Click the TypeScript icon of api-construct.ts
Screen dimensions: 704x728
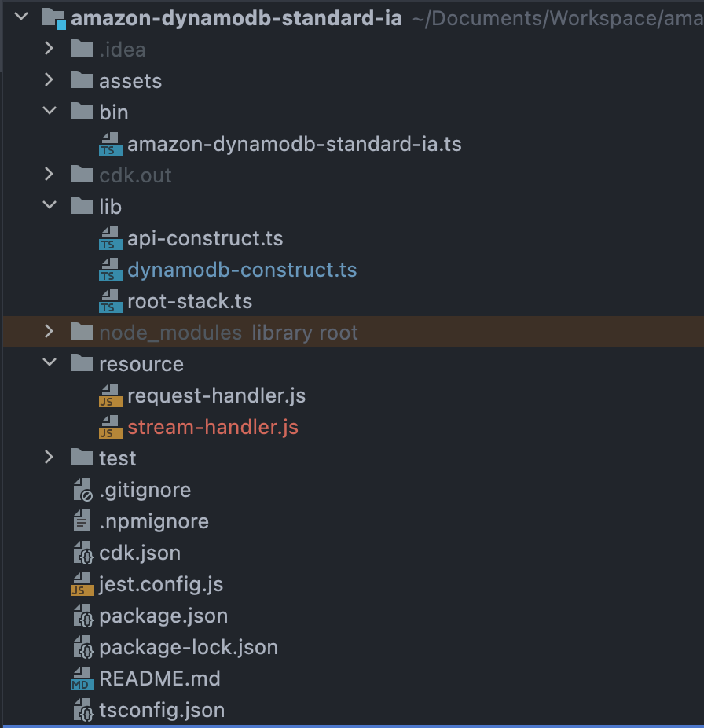tap(111, 238)
